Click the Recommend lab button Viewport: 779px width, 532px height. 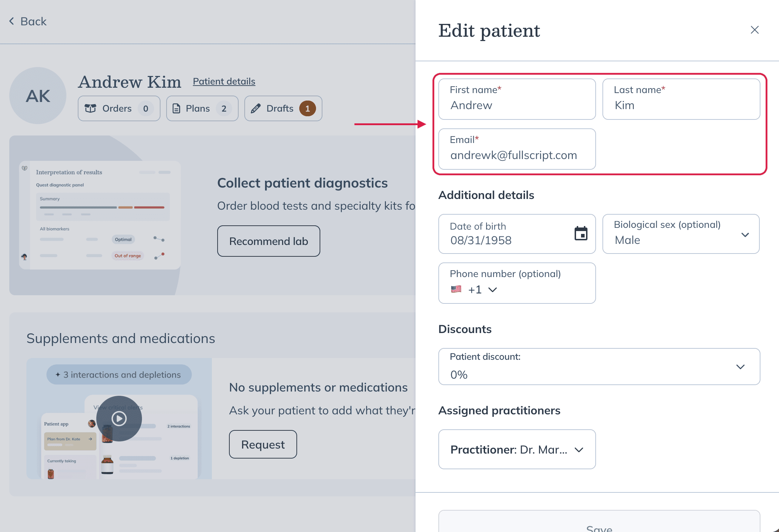click(269, 241)
